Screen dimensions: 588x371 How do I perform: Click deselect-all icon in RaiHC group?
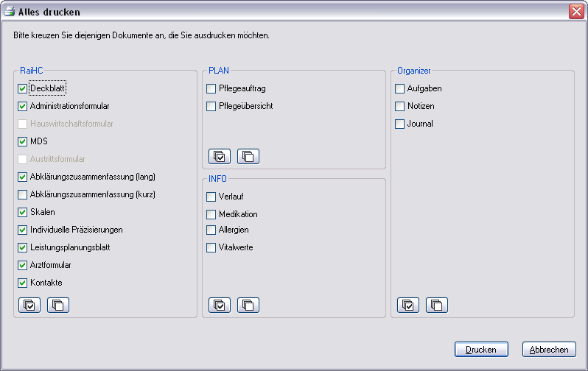(x=58, y=304)
